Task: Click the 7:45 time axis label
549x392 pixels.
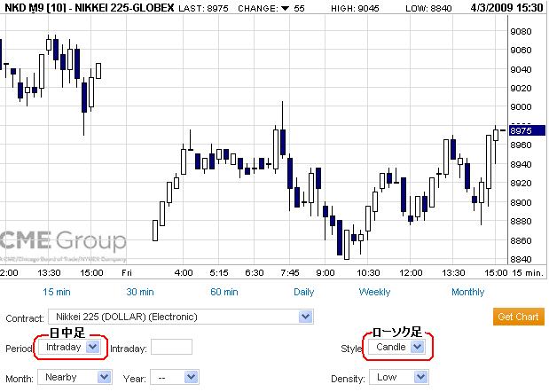Action: tap(290, 272)
